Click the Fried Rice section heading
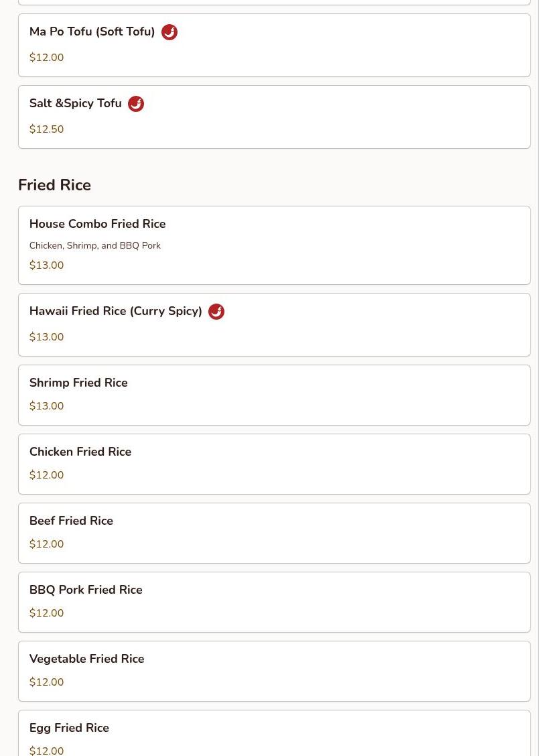The height and width of the screenshot is (756, 552). [54, 185]
